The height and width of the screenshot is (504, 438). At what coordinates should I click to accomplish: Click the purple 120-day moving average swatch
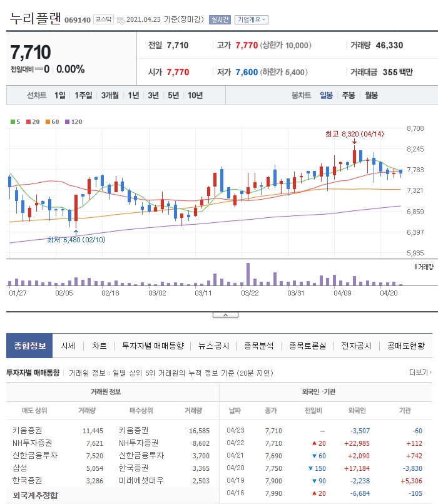click(x=67, y=122)
